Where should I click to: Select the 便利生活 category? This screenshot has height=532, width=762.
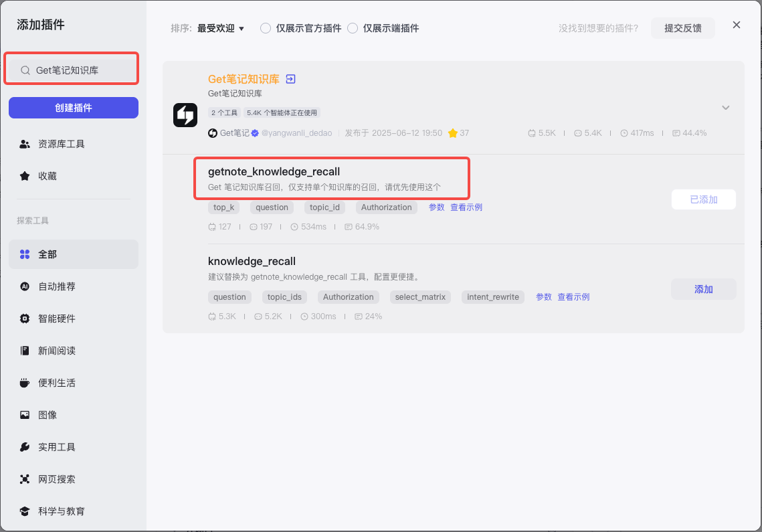tap(74, 383)
